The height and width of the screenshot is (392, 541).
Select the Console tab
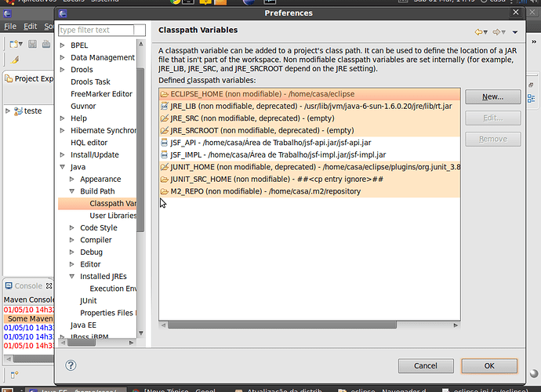point(28,285)
